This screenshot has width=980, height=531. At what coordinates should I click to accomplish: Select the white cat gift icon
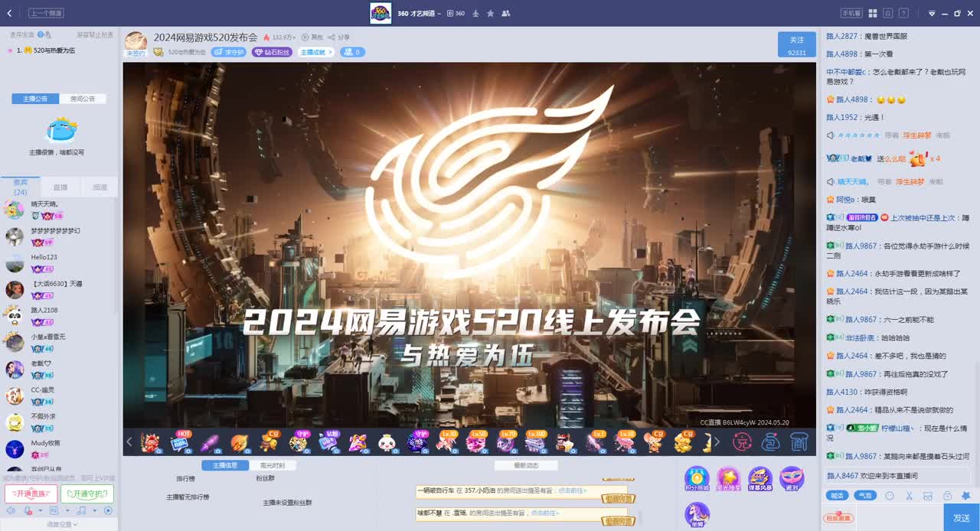(387, 442)
